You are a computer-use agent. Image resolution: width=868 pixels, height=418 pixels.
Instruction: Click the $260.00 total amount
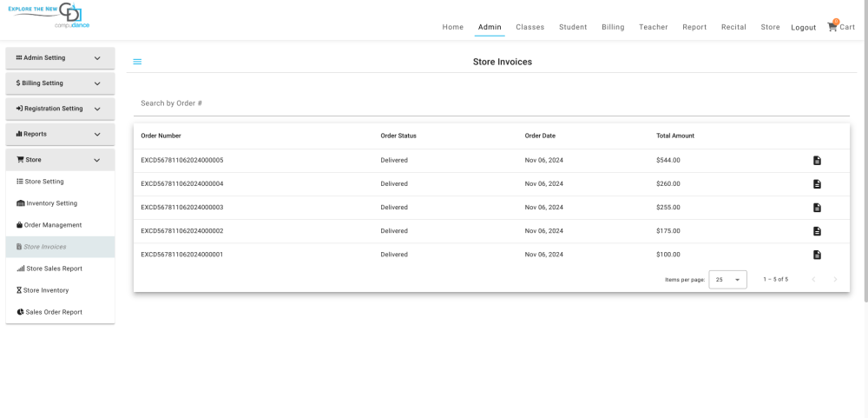pyautogui.click(x=668, y=184)
